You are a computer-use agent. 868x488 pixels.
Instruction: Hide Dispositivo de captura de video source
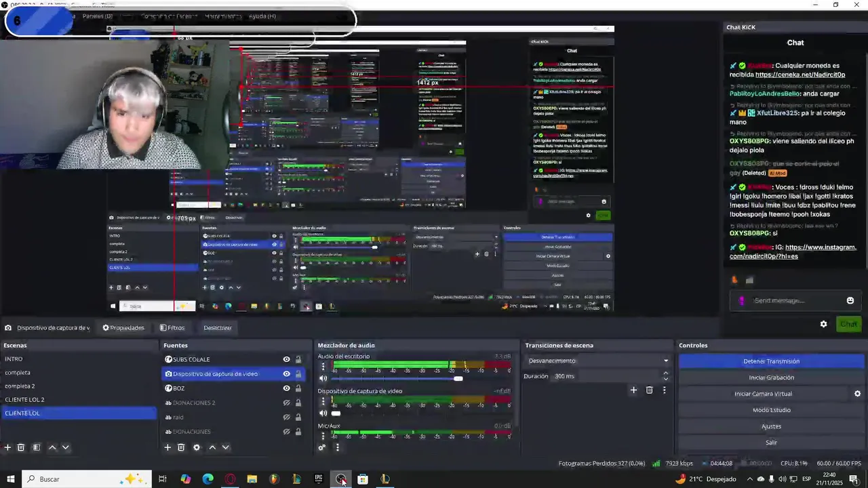pyautogui.click(x=286, y=374)
